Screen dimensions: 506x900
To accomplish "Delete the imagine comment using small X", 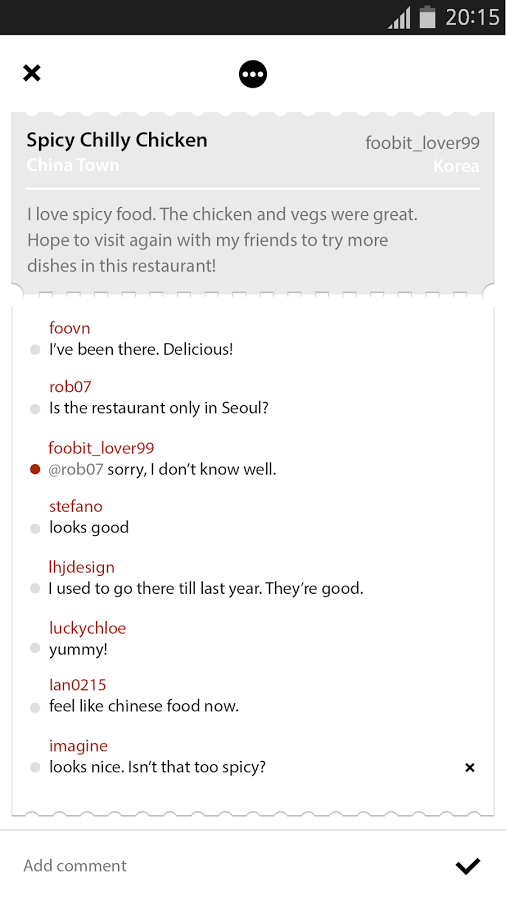I will point(470,767).
